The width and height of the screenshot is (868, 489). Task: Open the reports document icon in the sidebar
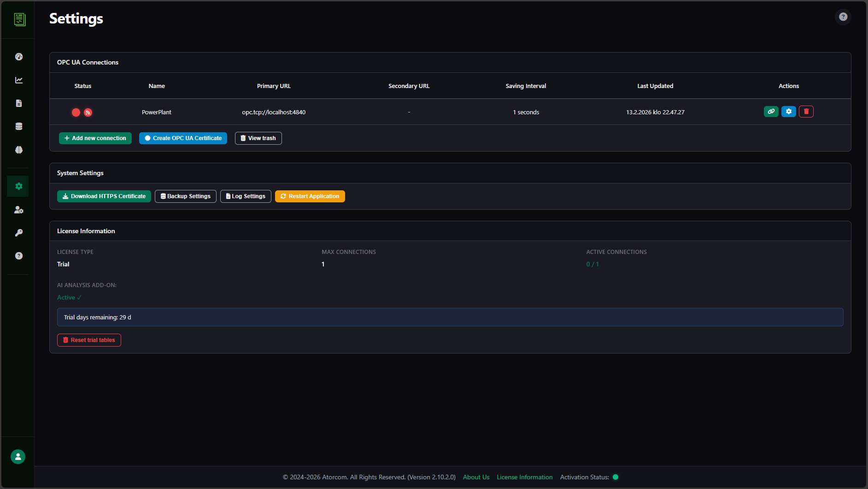coord(18,103)
